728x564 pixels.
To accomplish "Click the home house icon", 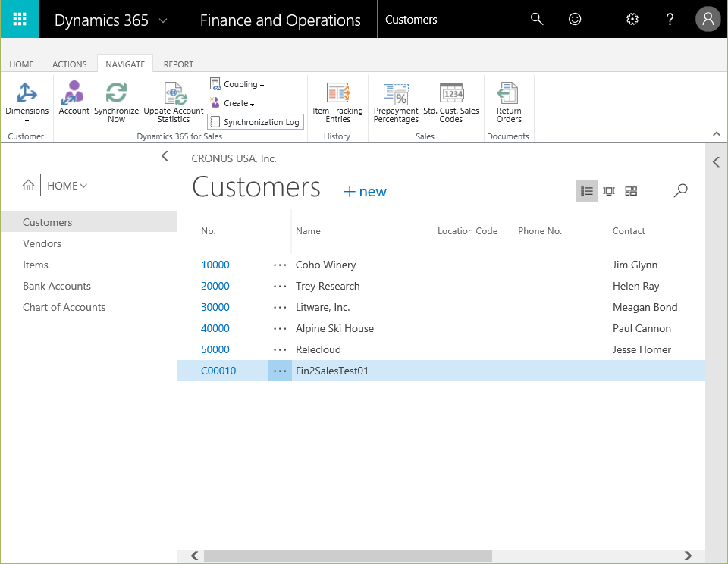I will tap(28, 185).
